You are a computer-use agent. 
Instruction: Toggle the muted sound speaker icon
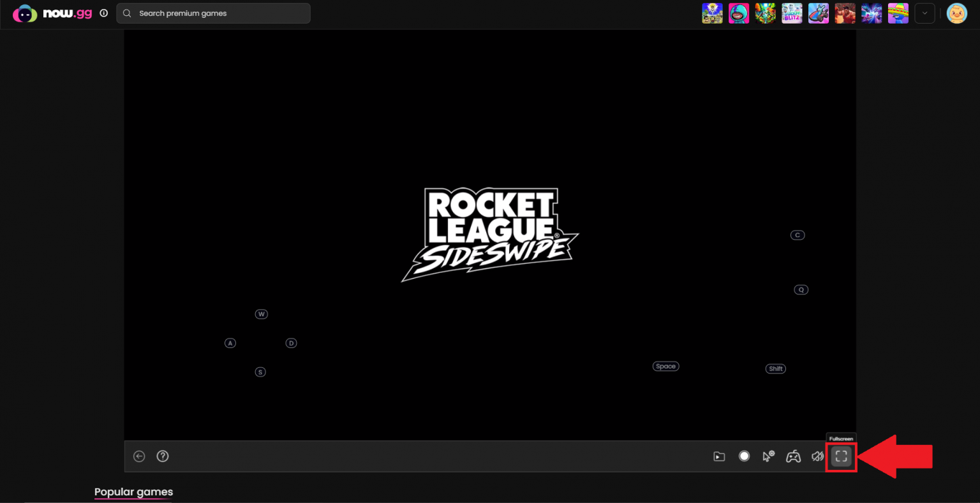click(x=817, y=456)
